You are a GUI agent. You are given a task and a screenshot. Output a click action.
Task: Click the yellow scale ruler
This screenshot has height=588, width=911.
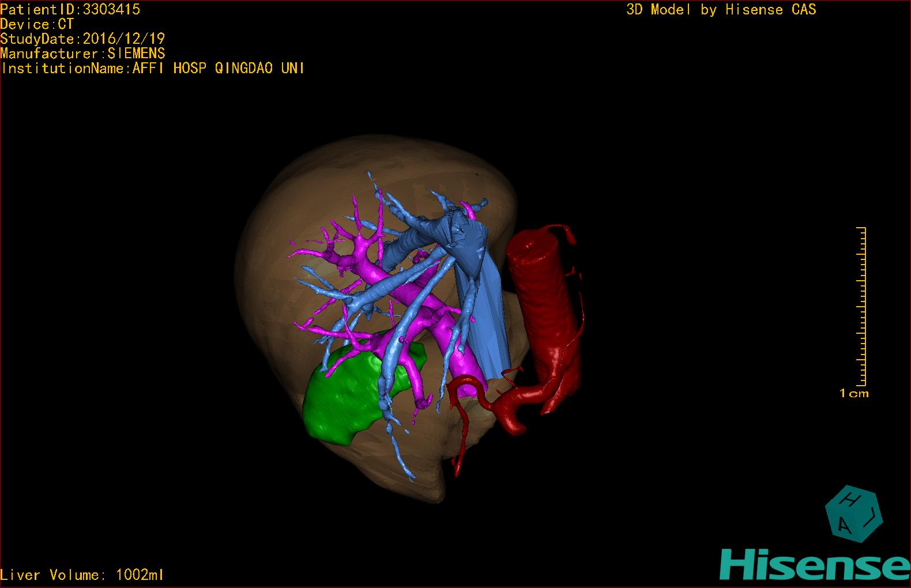pos(861,306)
